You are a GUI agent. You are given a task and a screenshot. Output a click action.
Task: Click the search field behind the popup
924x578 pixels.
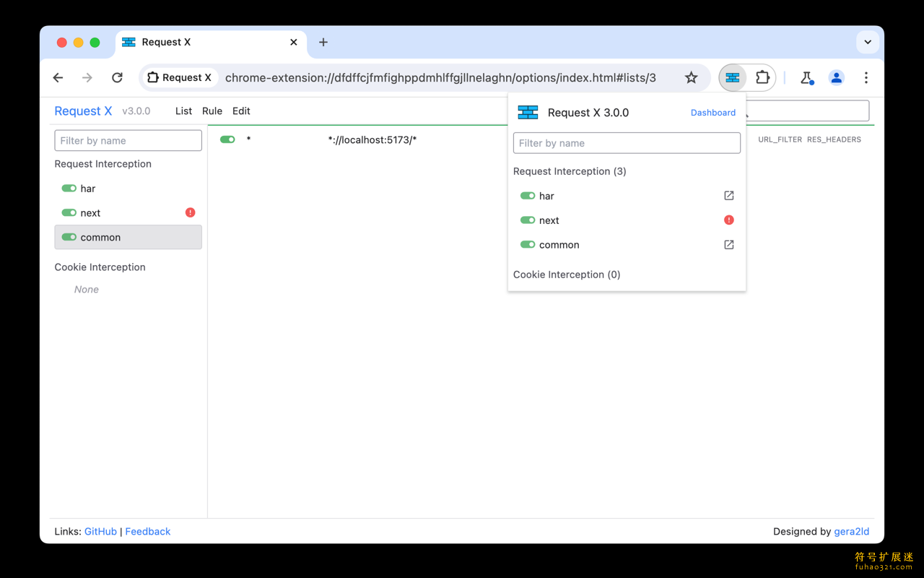pyautogui.click(x=808, y=111)
